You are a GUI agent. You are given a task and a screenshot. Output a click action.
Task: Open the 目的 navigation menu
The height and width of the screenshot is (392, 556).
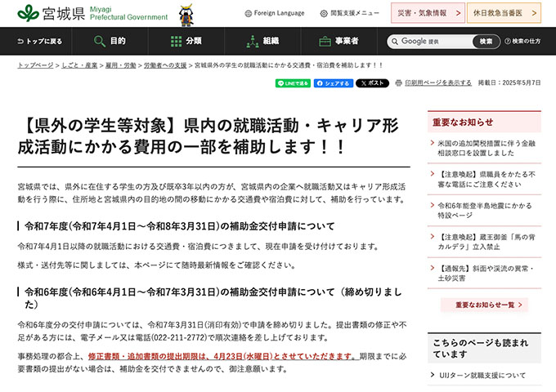coord(110,41)
